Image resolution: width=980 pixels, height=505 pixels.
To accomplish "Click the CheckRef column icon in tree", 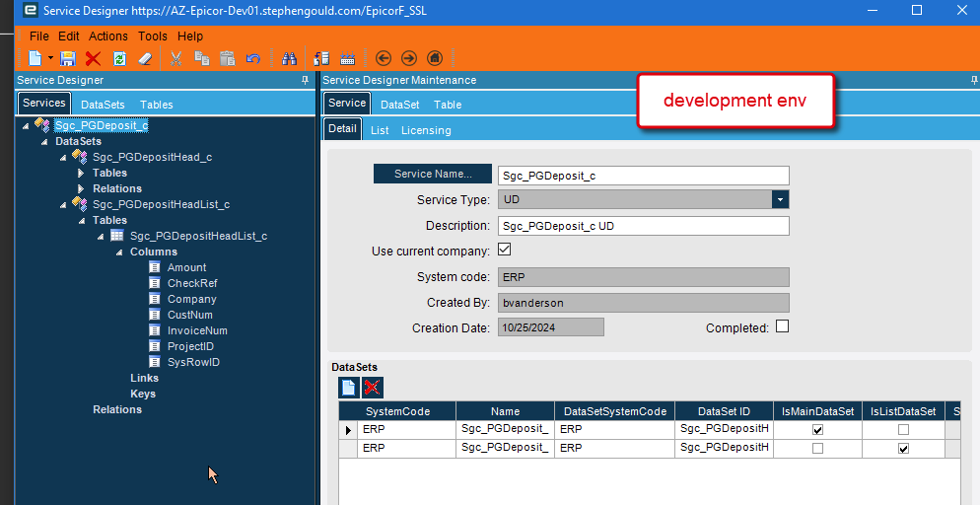I will tap(155, 283).
